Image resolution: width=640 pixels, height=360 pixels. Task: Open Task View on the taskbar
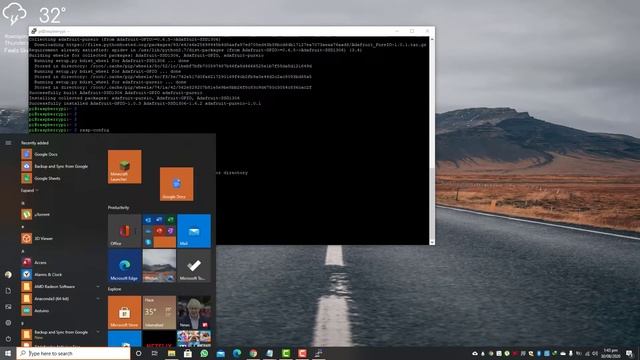(x=155, y=353)
